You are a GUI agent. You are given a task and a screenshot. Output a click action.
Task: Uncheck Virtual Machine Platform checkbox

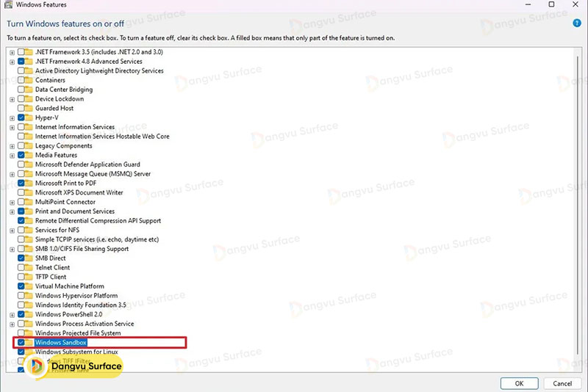pos(21,286)
